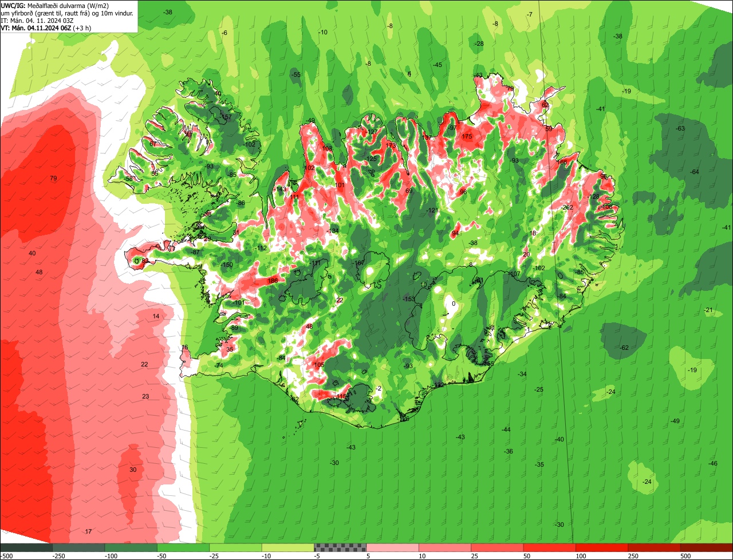Click the map value '23' in the red sea area
This screenshot has height=560, width=733.
pyautogui.click(x=145, y=396)
